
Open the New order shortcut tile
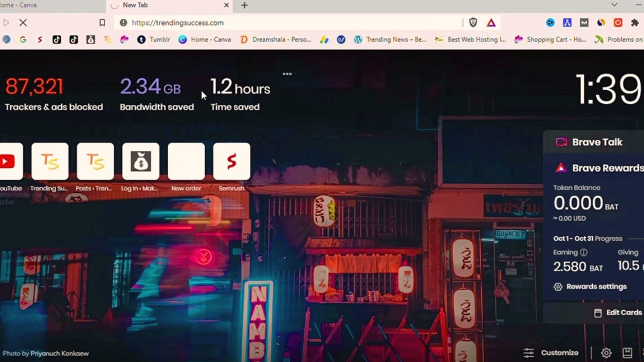186,161
